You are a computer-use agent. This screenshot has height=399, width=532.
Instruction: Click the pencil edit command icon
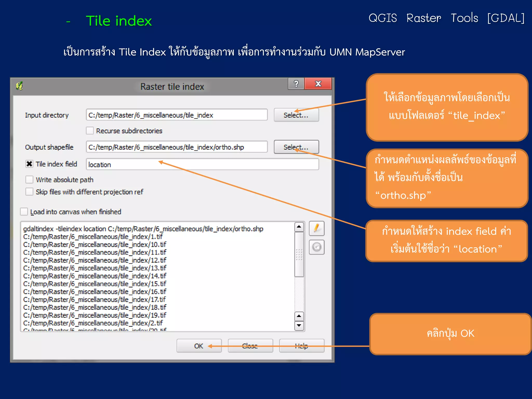click(317, 228)
